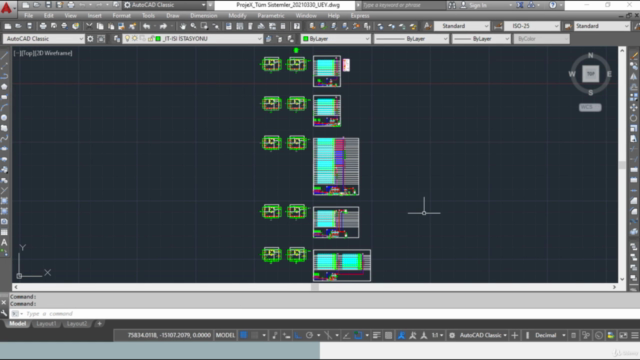
Task: Open the File menu
Action: 29,16
